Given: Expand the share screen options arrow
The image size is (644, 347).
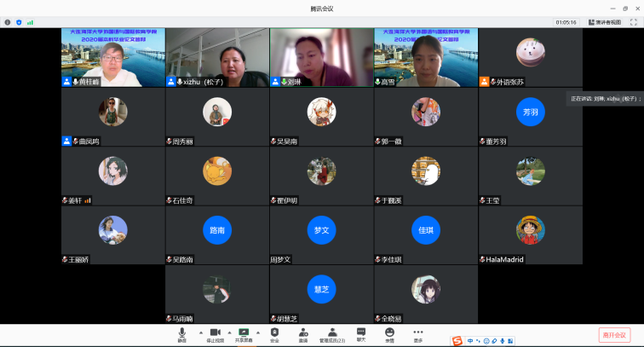Looking at the screenshot, I should click(259, 332).
